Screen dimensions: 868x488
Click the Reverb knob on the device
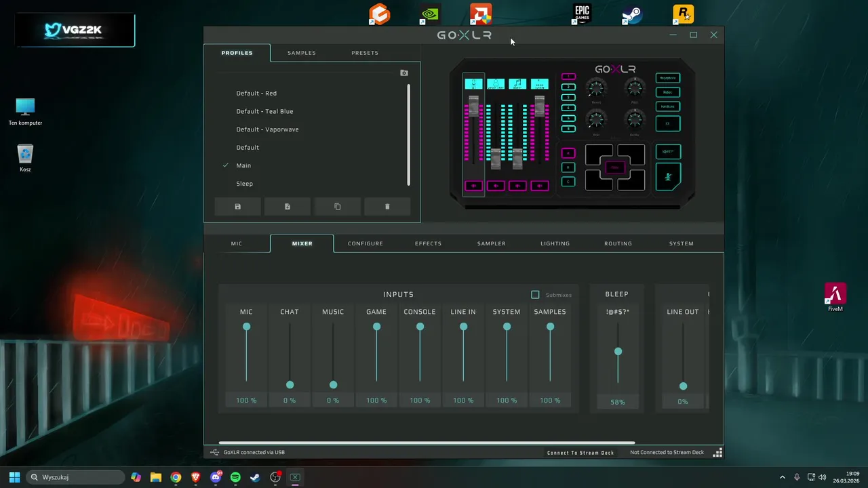tap(596, 87)
